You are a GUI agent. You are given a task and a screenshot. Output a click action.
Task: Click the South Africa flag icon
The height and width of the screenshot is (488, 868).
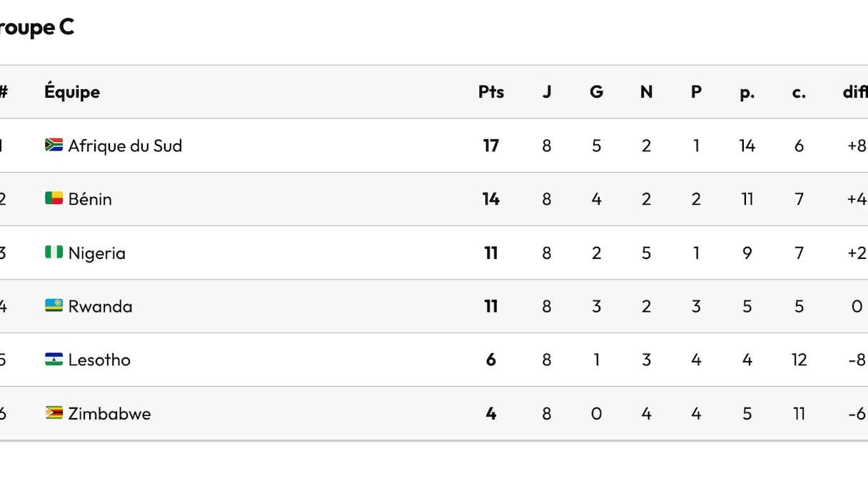pos(54,145)
